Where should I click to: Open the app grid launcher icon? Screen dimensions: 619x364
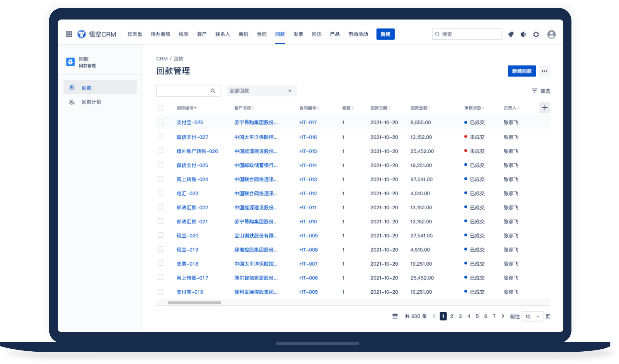tap(69, 34)
